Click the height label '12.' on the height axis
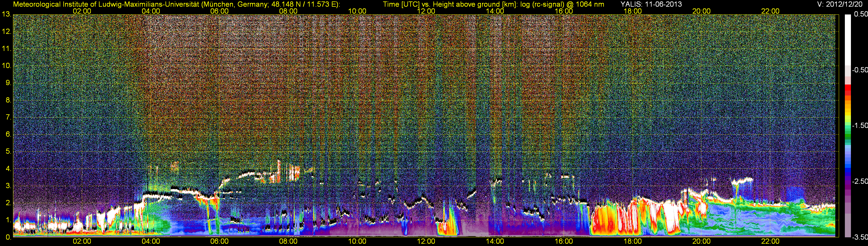This screenshot has width=868, height=246. (x=7, y=32)
